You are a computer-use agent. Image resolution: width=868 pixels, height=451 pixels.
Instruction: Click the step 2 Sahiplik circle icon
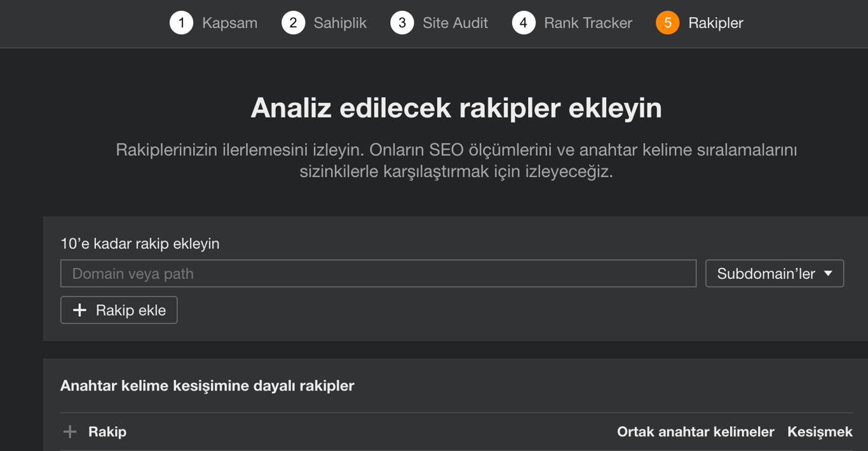[x=293, y=23]
